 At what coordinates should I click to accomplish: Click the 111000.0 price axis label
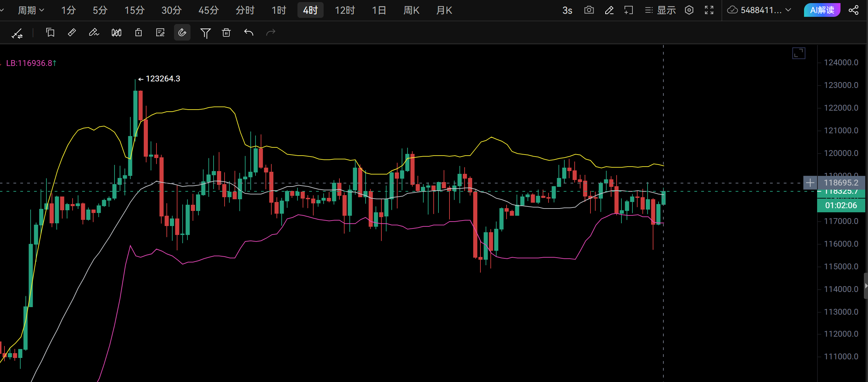841,357
